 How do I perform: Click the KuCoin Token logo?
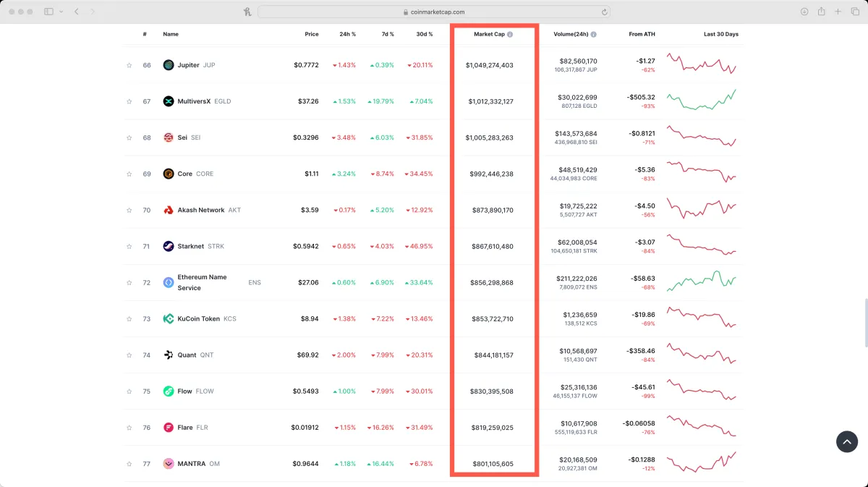tap(169, 318)
